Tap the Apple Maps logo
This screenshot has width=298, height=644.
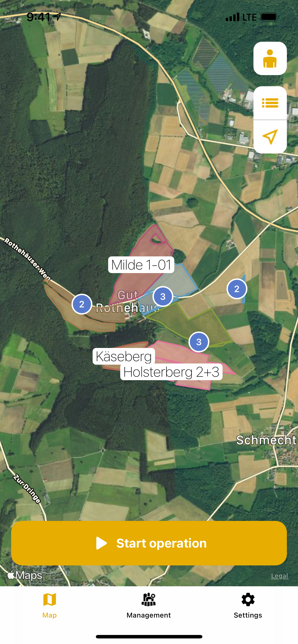coord(25,575)
